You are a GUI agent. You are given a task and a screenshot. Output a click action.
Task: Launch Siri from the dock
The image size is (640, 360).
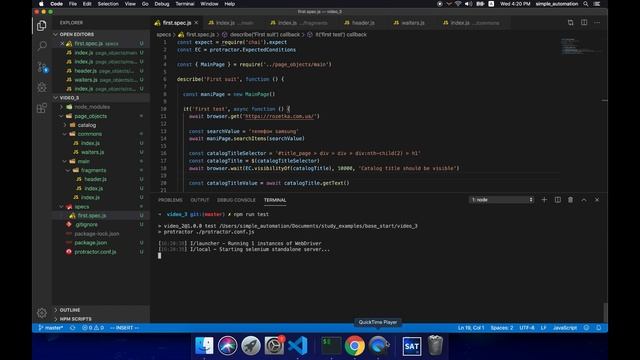point(227,345)
